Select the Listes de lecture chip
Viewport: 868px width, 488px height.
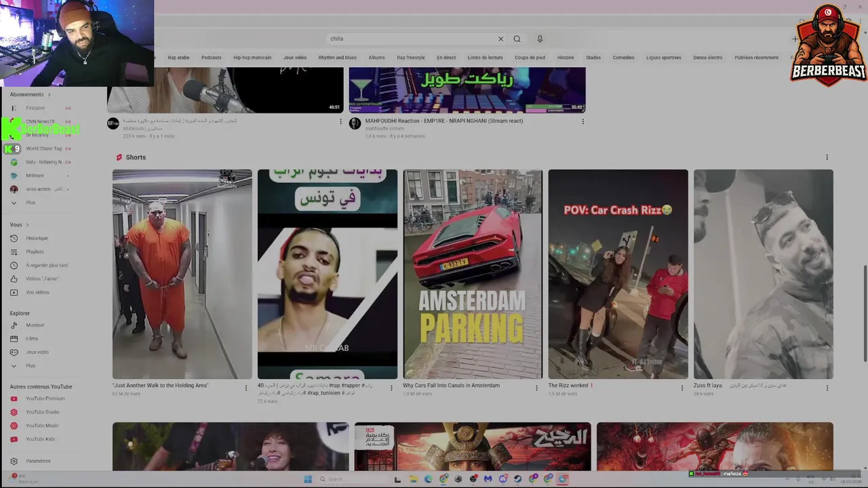tap(485, 58)
